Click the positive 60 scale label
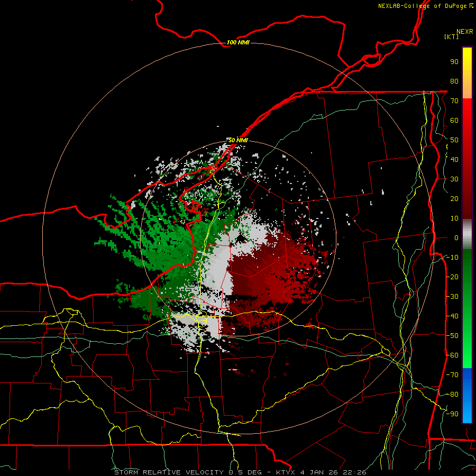This screenshot has height=476, width=476. [x=454, y=120]
